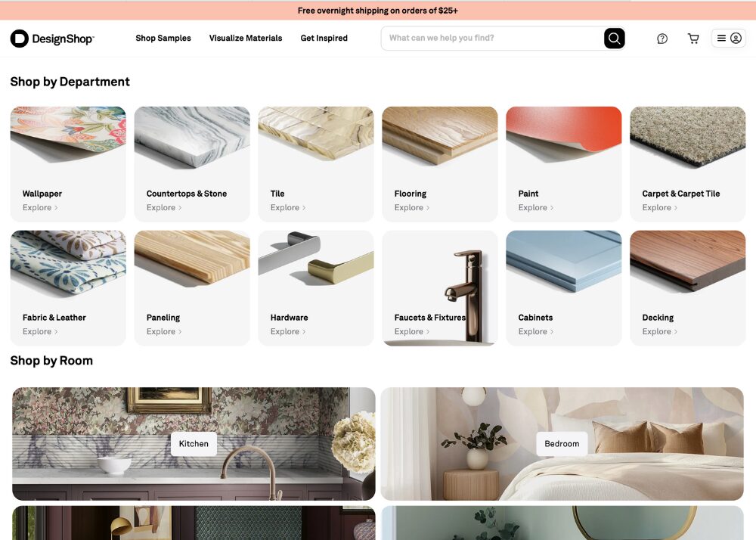The height and width of the screenshot is (540, 756).
Task: Click the black search magnifier button
Action: pyautogui.click(x=614, y=38)
